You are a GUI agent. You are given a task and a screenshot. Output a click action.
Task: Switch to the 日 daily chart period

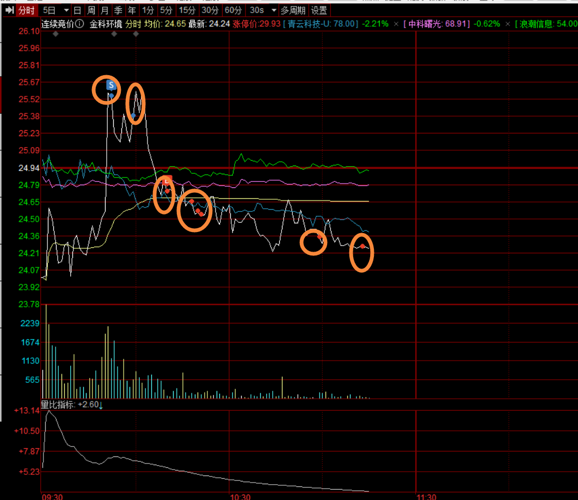tap(77, 11)
